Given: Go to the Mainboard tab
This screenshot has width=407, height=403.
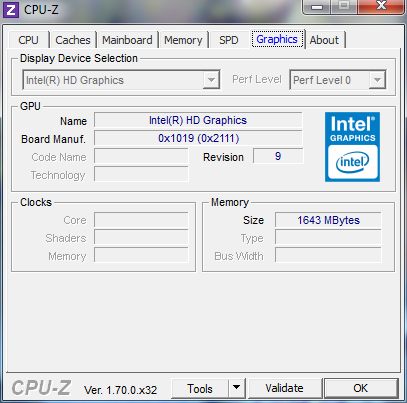Looking at the screenshot, I should pos(127,40).
